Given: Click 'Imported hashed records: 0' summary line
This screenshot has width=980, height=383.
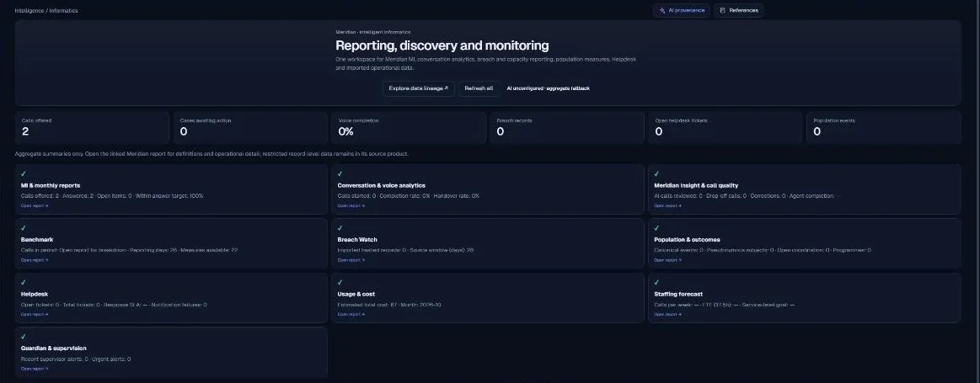Looking at the screenshot, I should (x=405, y=250).
